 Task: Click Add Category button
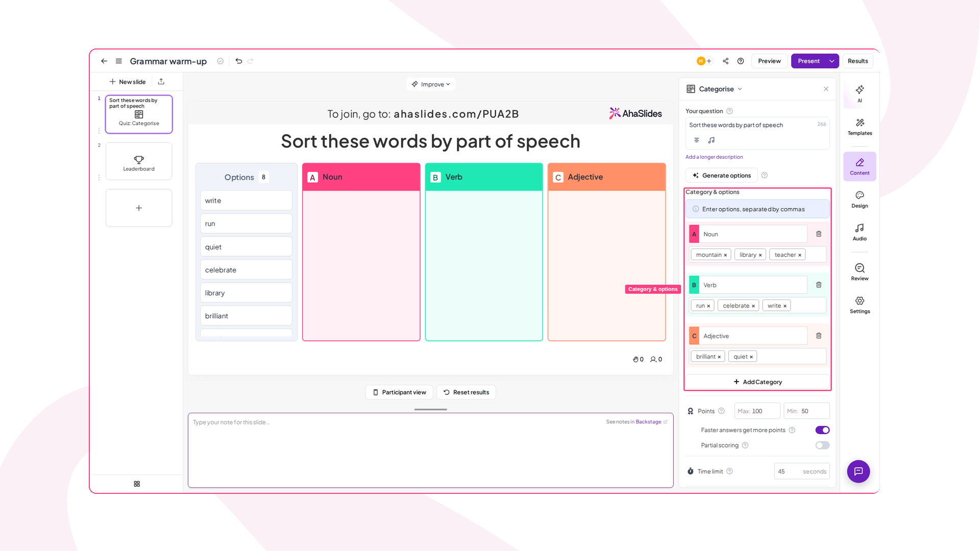pos(757,382)
